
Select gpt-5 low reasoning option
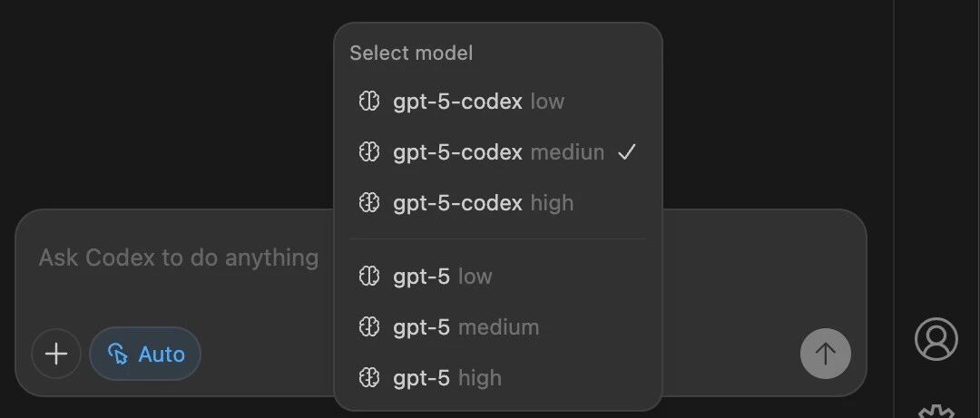point(442,277)
